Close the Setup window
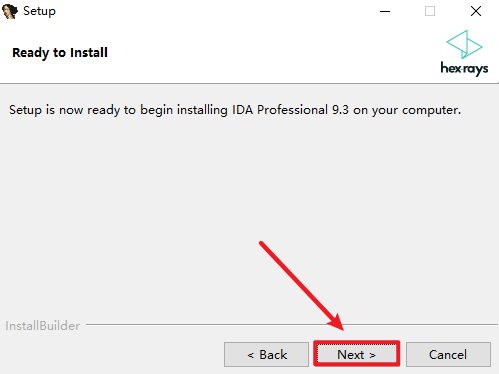The height and width of the screenshot is (374, 499). coord(476,11)
